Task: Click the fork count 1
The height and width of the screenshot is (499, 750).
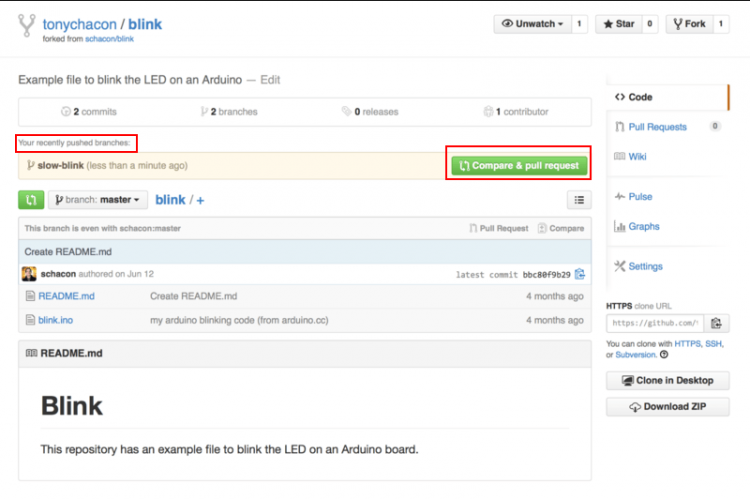Action: (x=721, y=24)
